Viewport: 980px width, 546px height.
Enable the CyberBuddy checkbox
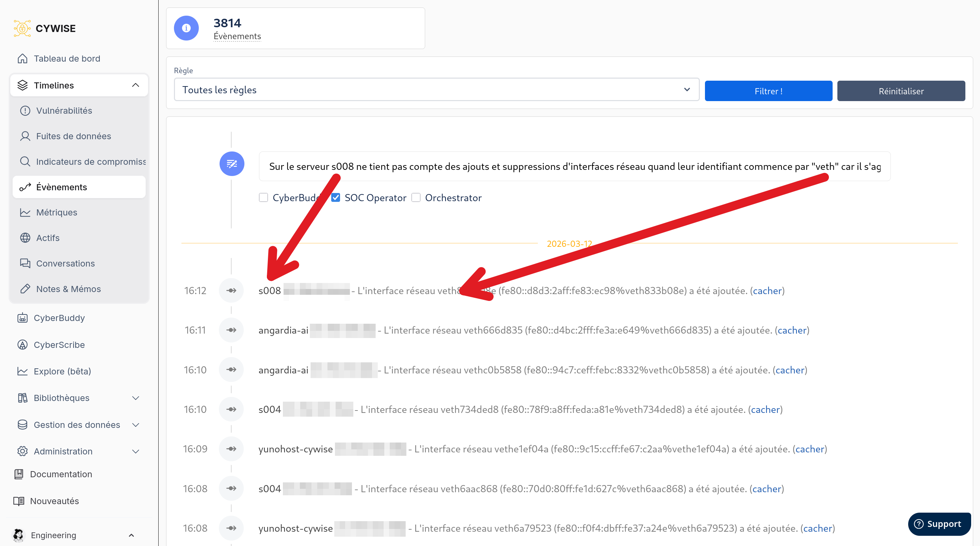pos(263,197)
